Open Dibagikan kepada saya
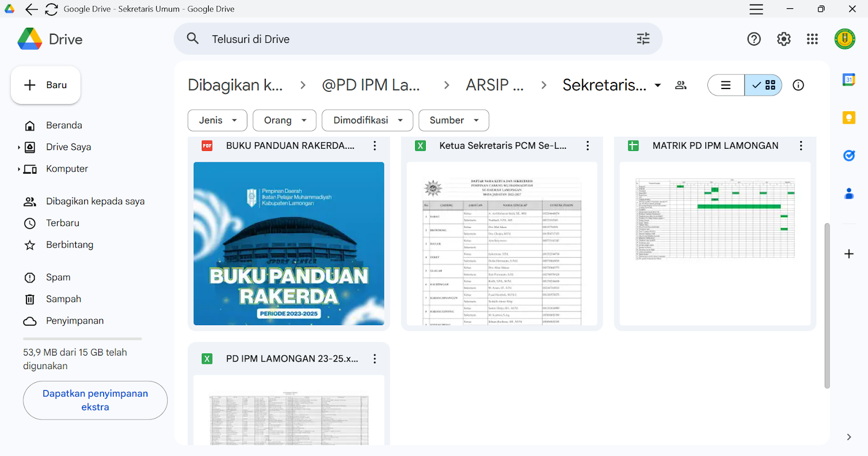 coord(95,201)
